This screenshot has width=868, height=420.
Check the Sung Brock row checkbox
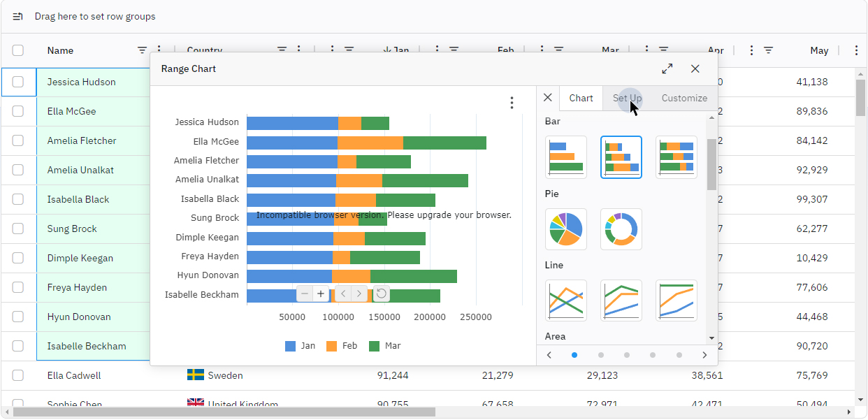tap(18, 229)
